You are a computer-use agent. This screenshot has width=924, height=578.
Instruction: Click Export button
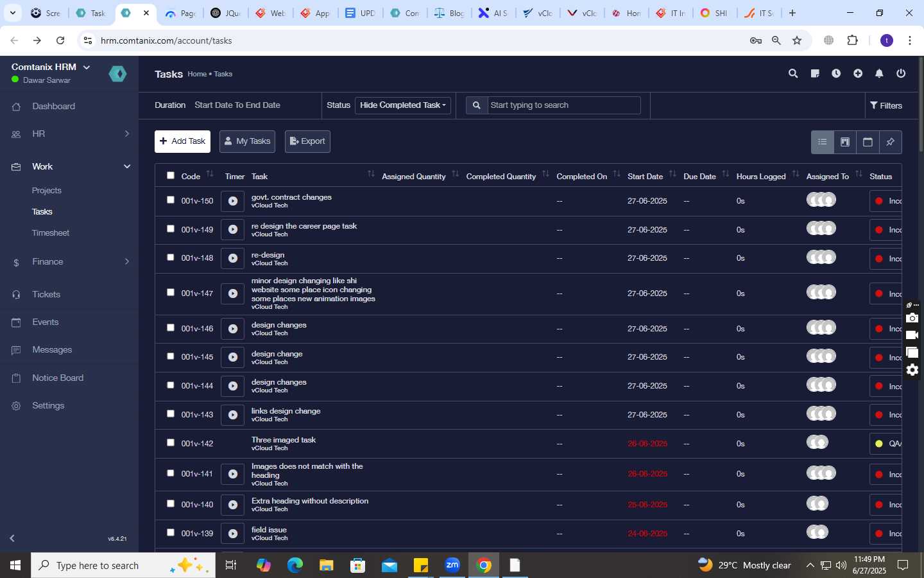point(307,141)
